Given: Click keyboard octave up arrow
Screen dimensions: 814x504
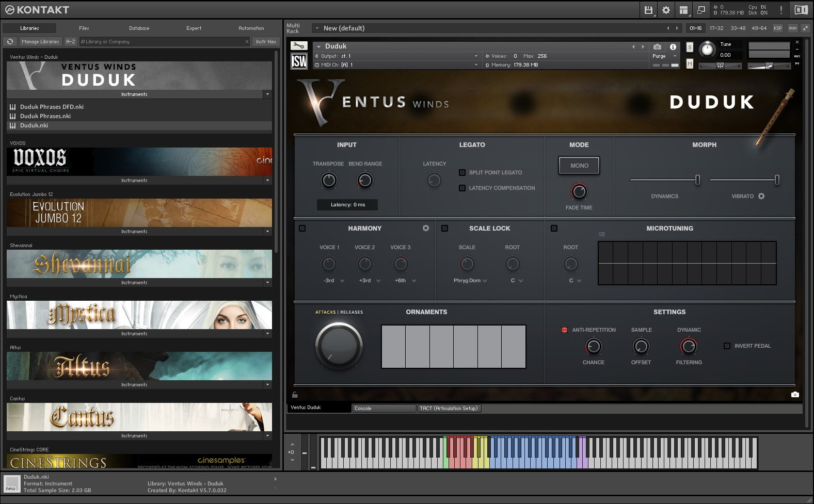Looking at the screenshot, I should [292, 444].
